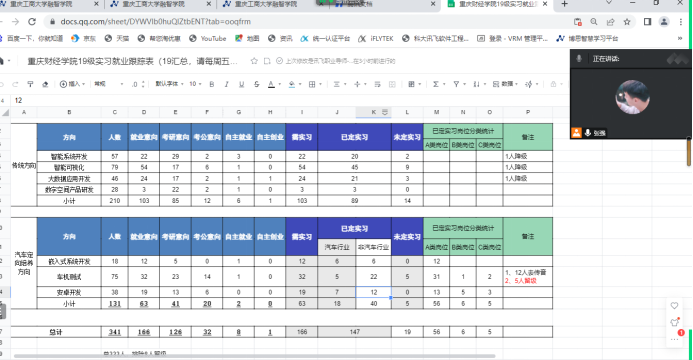Image resolution: width=693 pixels, height=360 pixels.
Task: Click the wrap text icon
Action: pos(377,84)
